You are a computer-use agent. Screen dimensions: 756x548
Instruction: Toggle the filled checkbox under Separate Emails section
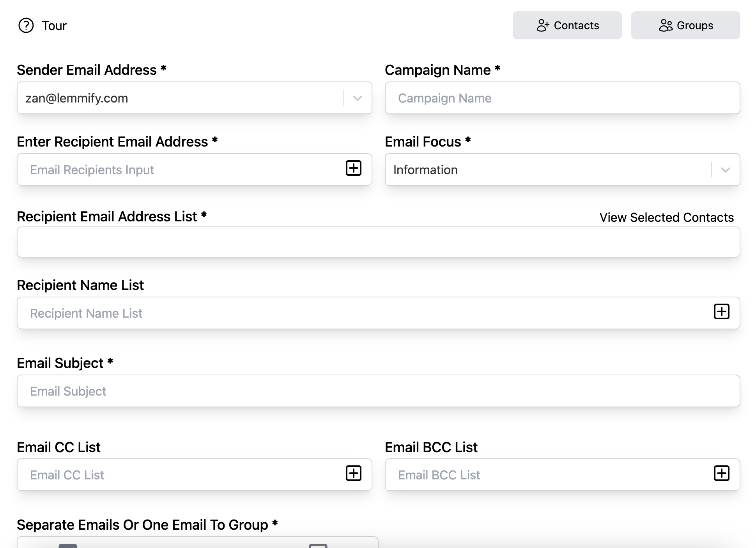coord(68,545)
